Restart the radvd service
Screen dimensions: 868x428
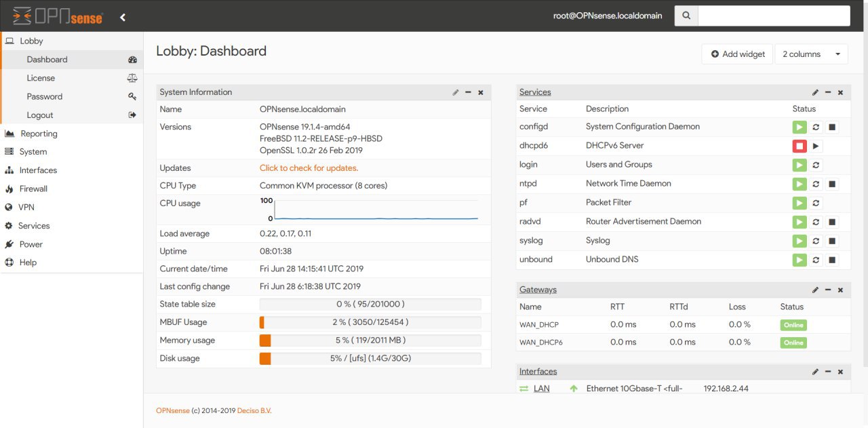[x=816, y=222]
